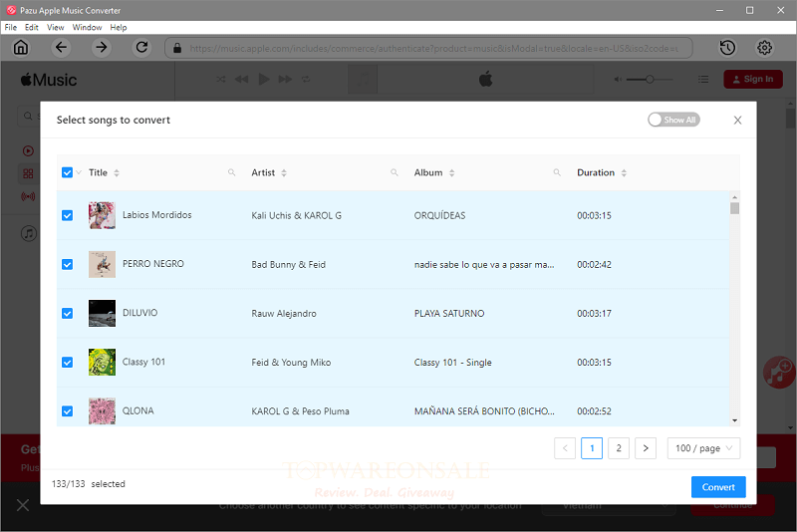Search within the Title column

click(232, 172)
